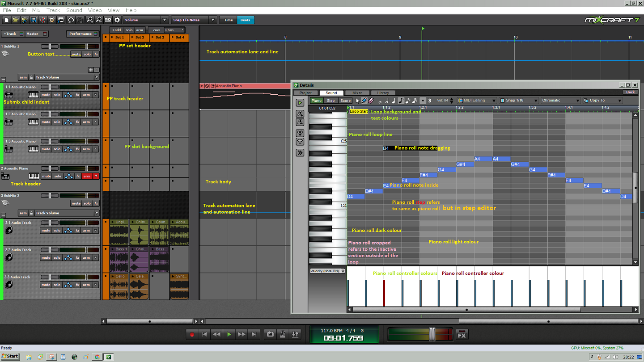The image size is (644, 362).
Task: Open the Video menu
Action: (95, 10)
